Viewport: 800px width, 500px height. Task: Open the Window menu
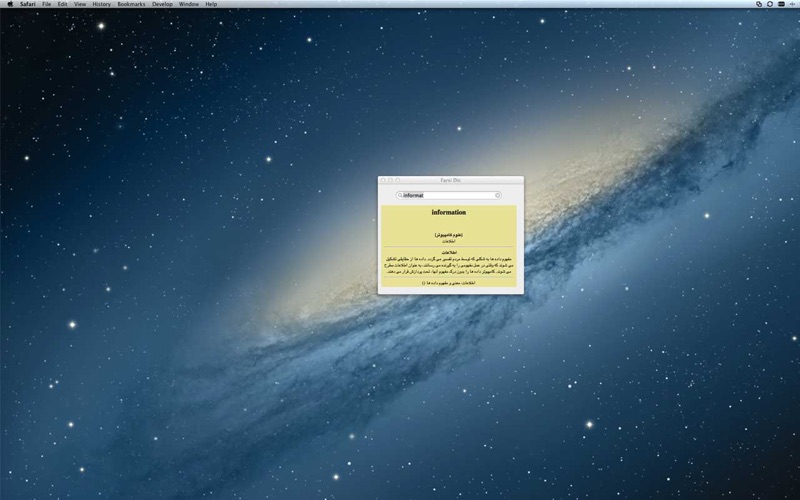click(x=189, y=4)
